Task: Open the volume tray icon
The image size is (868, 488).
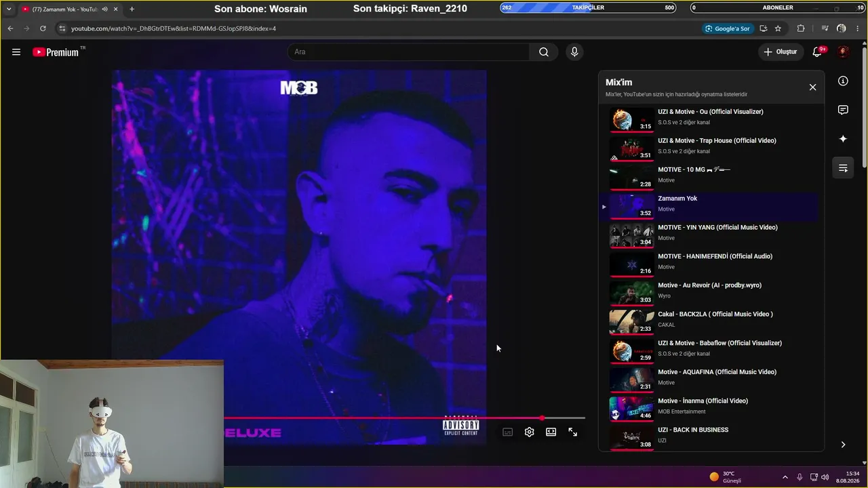Action: coord(825,477)
